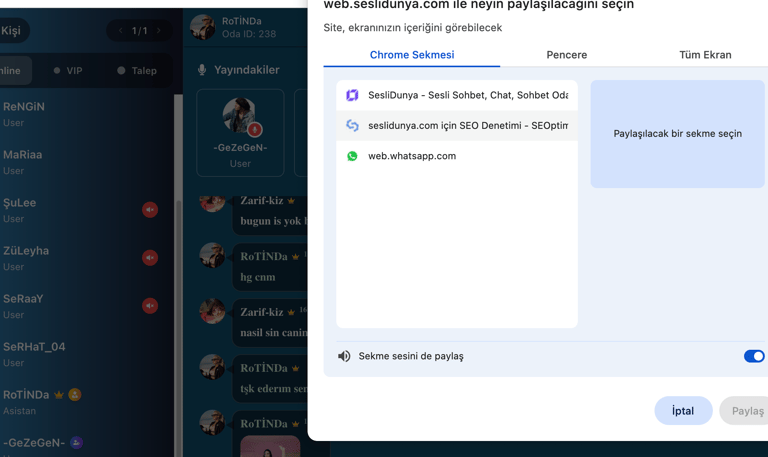Select the VIP filter tab
Screen dimensions: 768x457
[68, 71]
